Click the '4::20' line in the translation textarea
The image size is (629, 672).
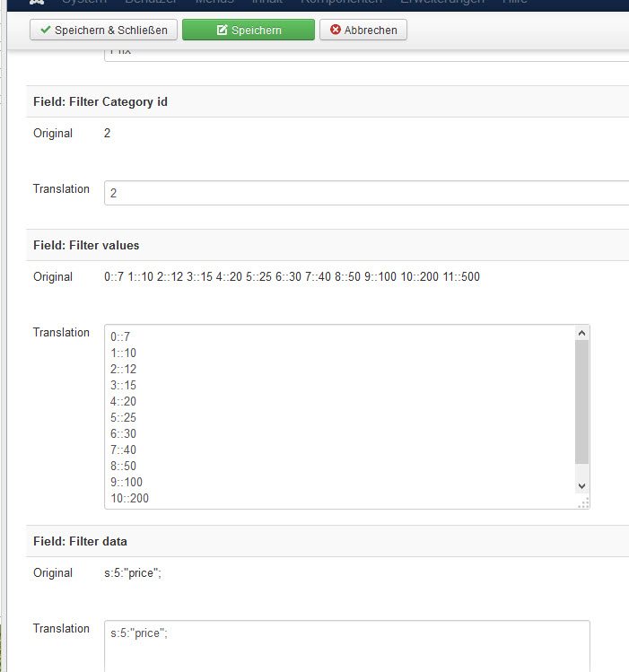tap(124, 402)
